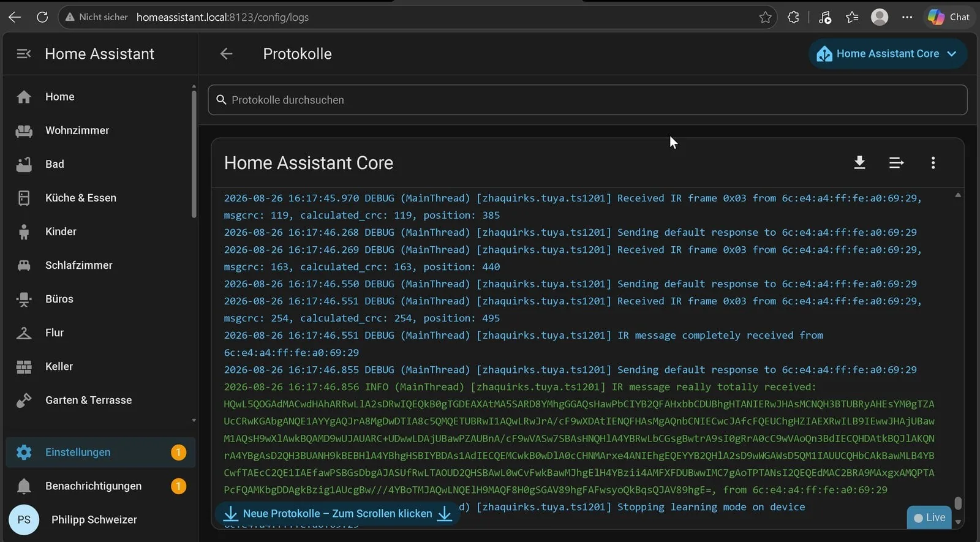Screen dimensions: 980x542
Task: Open the browser profile avatar
Action: pos(880,17)
